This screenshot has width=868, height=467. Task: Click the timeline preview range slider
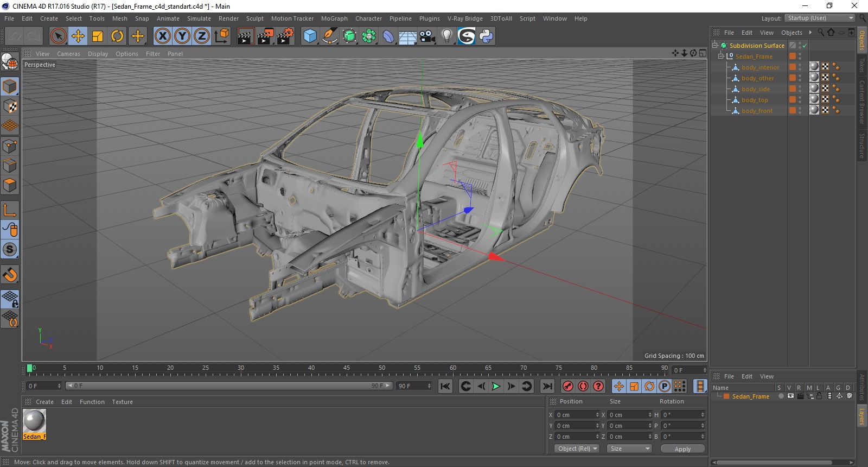pyautogui.click(x=229, y=386)
